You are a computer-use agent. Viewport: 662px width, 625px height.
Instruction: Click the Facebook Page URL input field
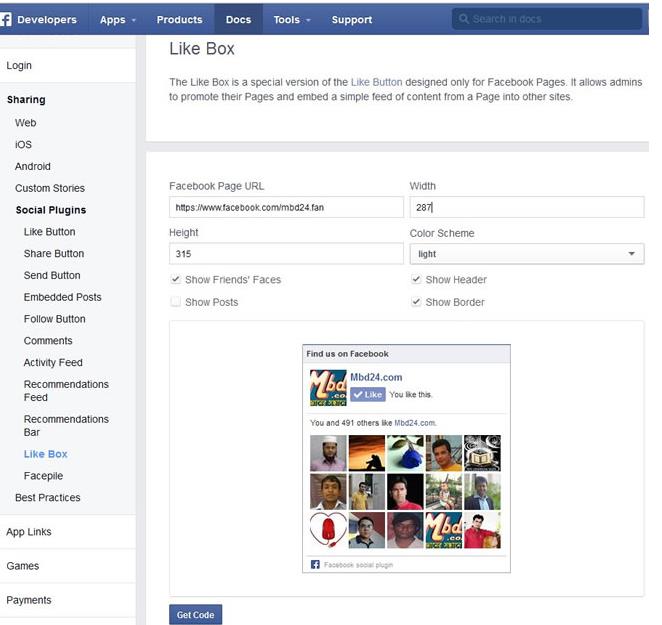pyautogui.click(x=286, y=207)
